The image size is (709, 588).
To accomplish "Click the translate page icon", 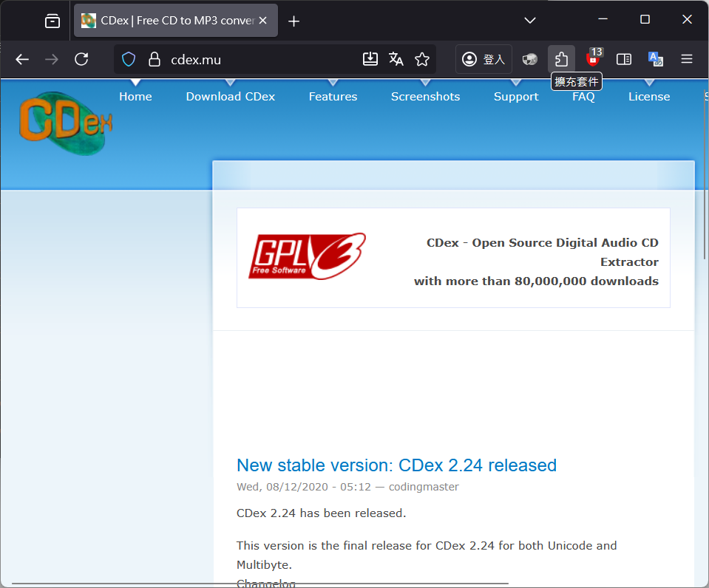I will [396, 59].
